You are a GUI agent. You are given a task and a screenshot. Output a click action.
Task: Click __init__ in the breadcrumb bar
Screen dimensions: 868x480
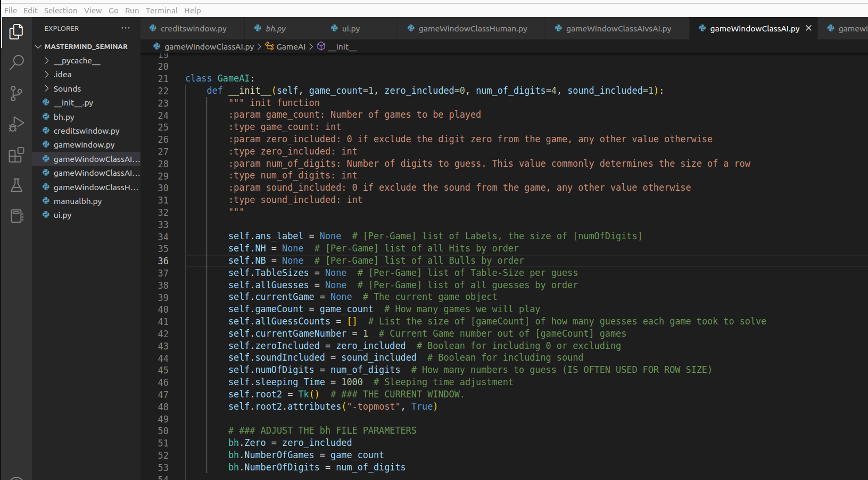tap(343, 46)
